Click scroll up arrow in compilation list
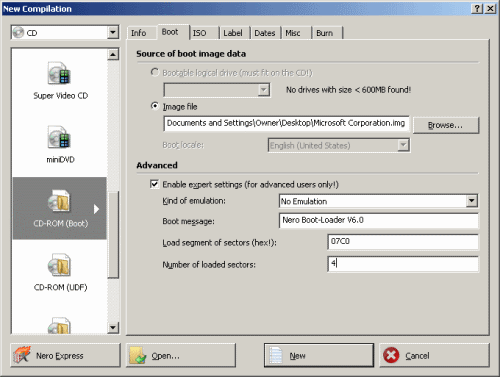This screenshot has width=500, height=377. pos(113,54)
